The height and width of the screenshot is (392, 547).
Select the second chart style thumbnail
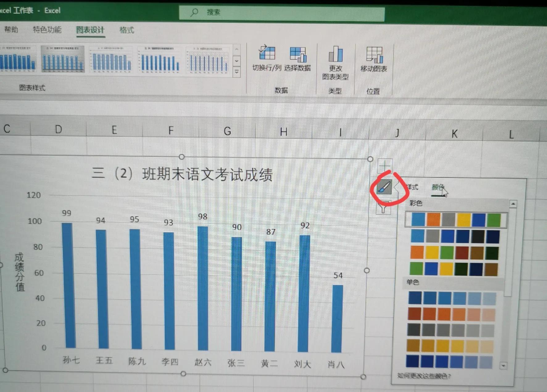(x=63, y=59)
